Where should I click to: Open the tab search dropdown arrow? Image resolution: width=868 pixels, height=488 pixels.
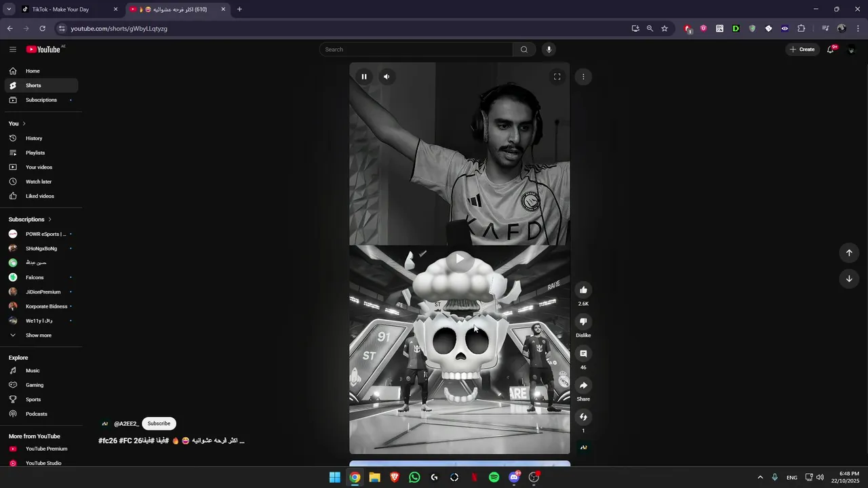9,9
